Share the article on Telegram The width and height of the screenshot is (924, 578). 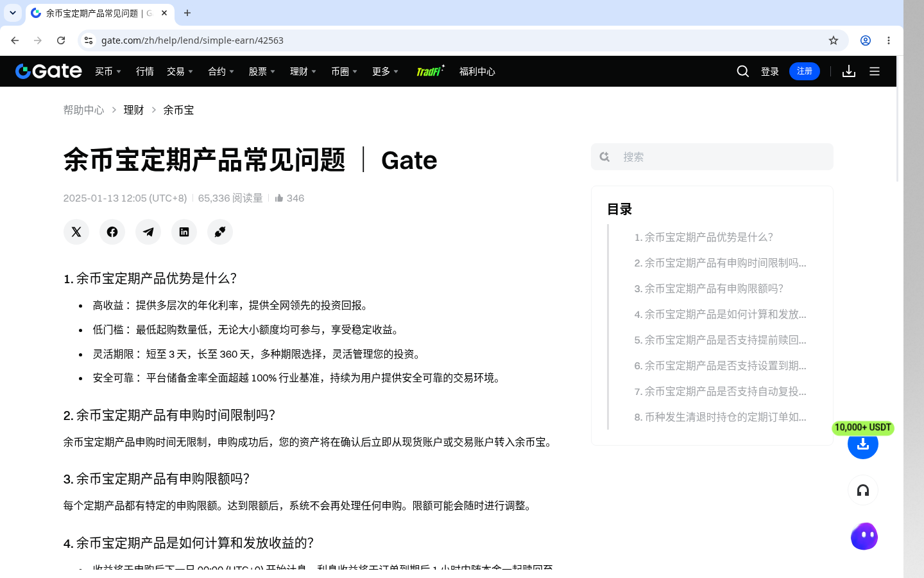[x=148, y=232]
